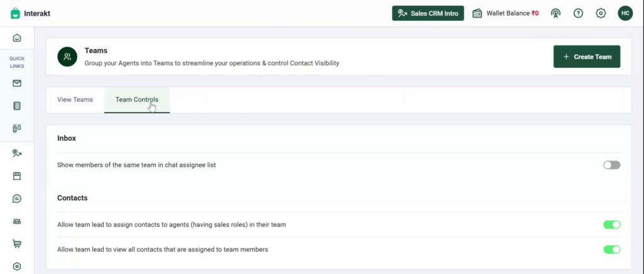Open the sales CRM sidebar icon

coord(17,154)
